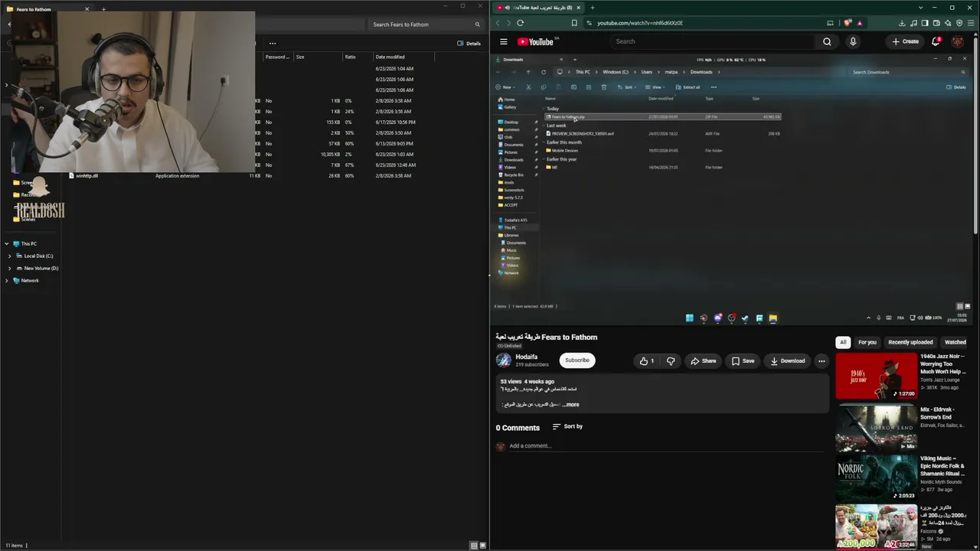Open the Create menu on YouTube

(x=905, y=41)
